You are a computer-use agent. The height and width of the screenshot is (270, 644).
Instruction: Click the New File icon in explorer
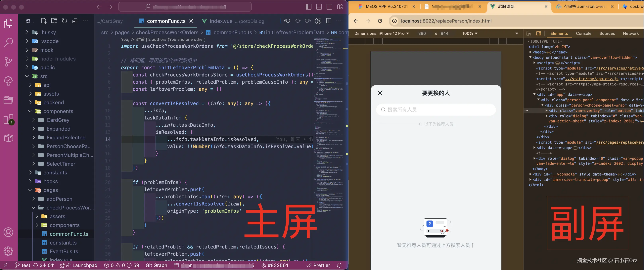(x=44, y=21)
